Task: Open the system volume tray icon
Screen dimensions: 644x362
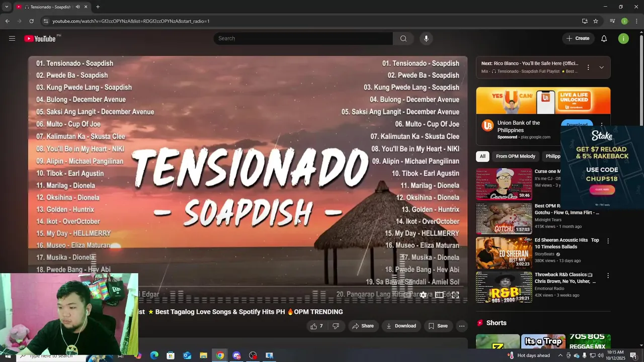Action: tap(600, 355)
